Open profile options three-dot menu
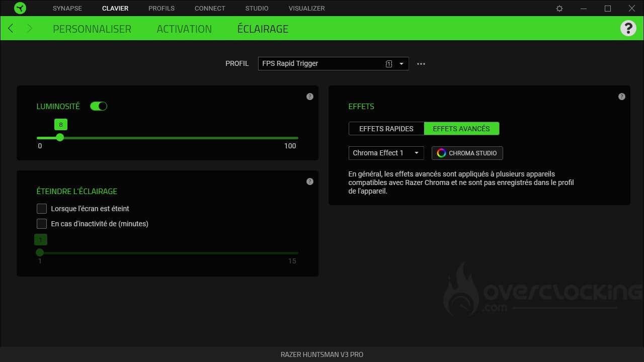The image size is (644, 362). [x=421, y=64]
